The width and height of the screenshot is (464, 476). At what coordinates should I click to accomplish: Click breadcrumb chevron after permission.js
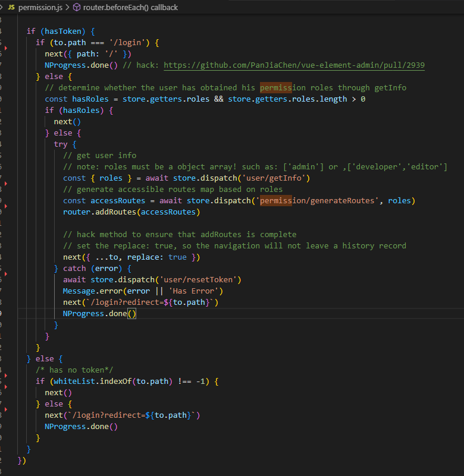tap(67, 7)
